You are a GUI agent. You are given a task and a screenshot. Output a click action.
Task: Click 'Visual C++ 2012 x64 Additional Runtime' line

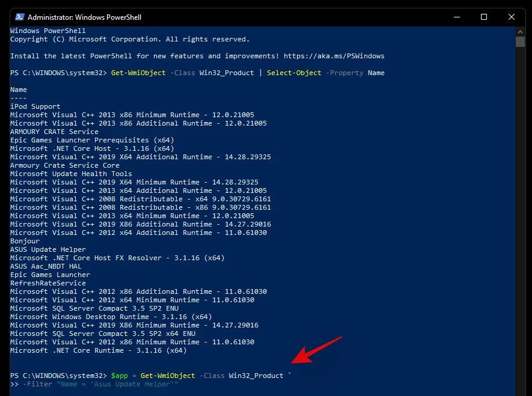tap(138, 233)
